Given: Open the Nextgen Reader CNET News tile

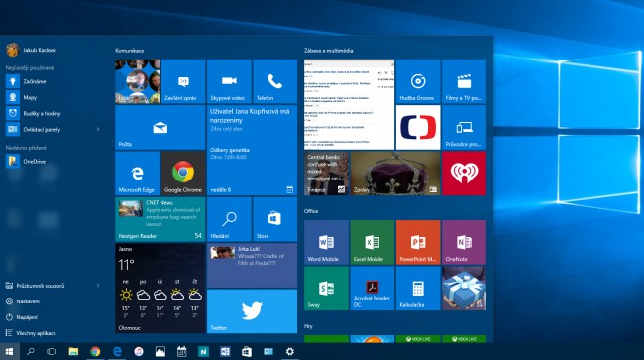Looking at the screenshot, I should tap(161, 219).
